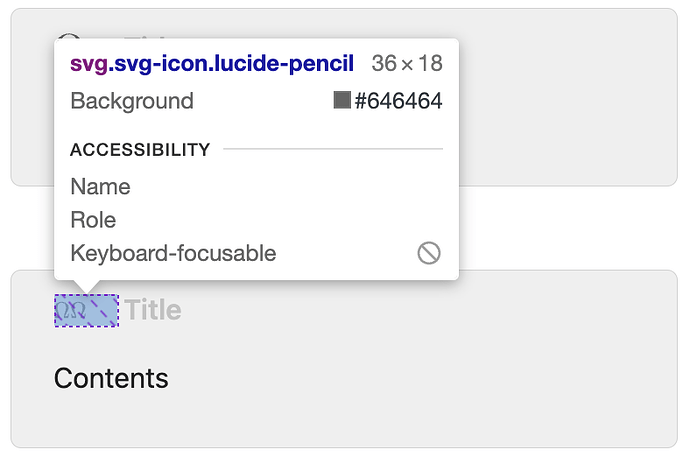Select the #646464 background color swatch
The width and height of the screenshot is (690, 464).
(x=342, y=100)
